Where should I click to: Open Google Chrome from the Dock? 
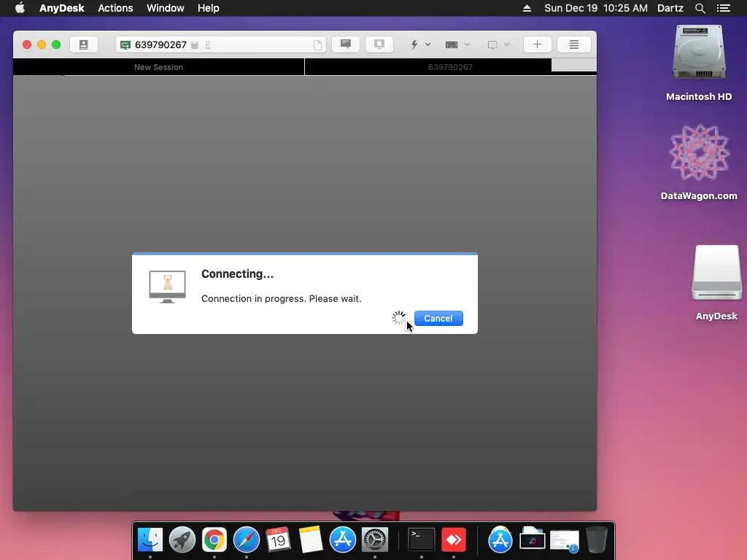(x=214, y=540)
